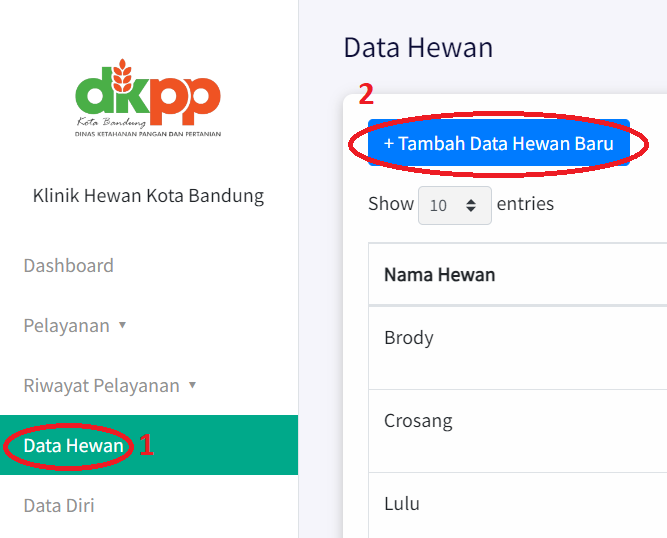Expand the Pelayanan dropdown arrow
The height and width of the screenshot is (538, 667).
pos(122,325)
